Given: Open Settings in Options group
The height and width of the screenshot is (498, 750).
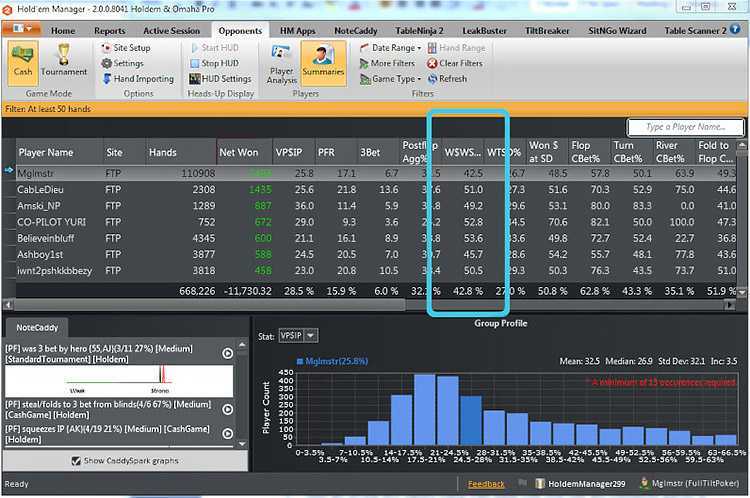Looking at the screenshot, I should coord(122,63).
